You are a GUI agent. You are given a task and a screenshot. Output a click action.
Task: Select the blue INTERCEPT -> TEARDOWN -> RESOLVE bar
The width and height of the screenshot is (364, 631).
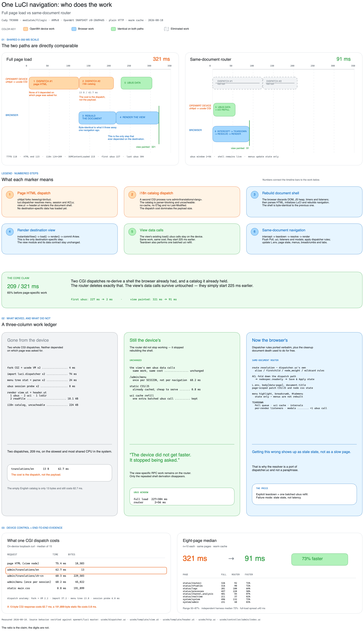pos(231,134)
